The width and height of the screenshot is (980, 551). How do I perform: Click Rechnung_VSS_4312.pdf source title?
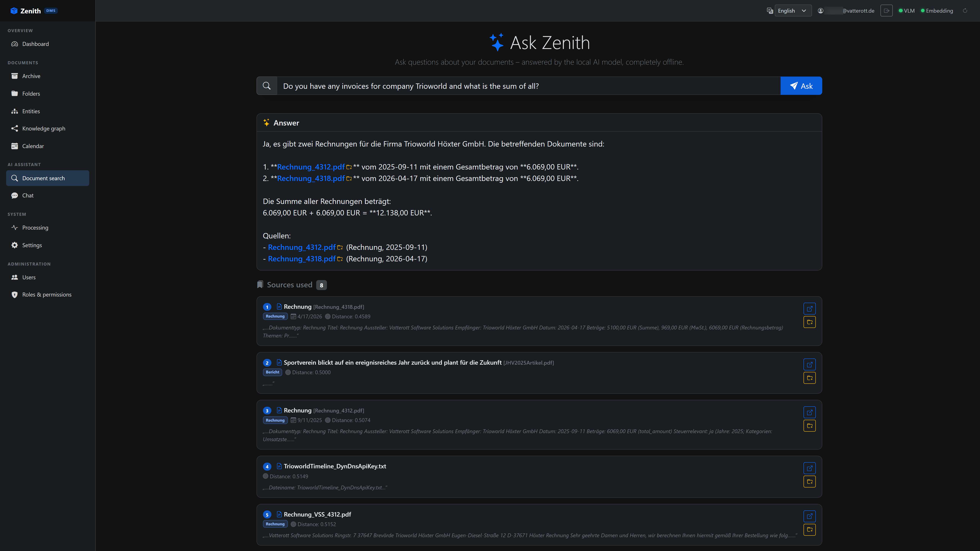(x=317, y=514)
